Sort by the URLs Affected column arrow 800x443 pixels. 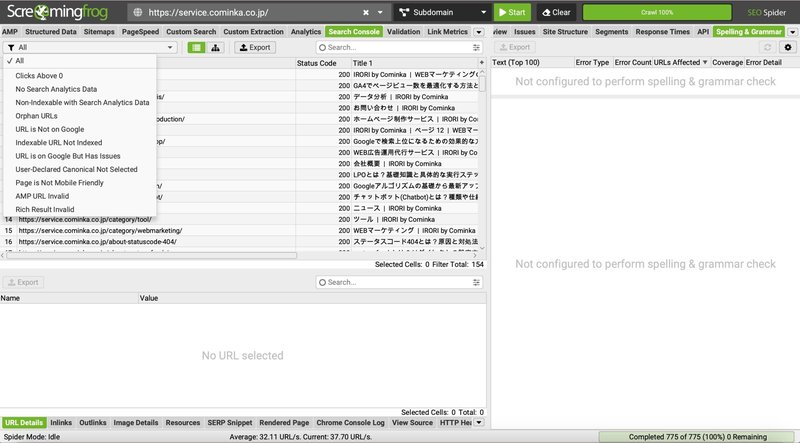pyautogui.click(x=705, y=62)
